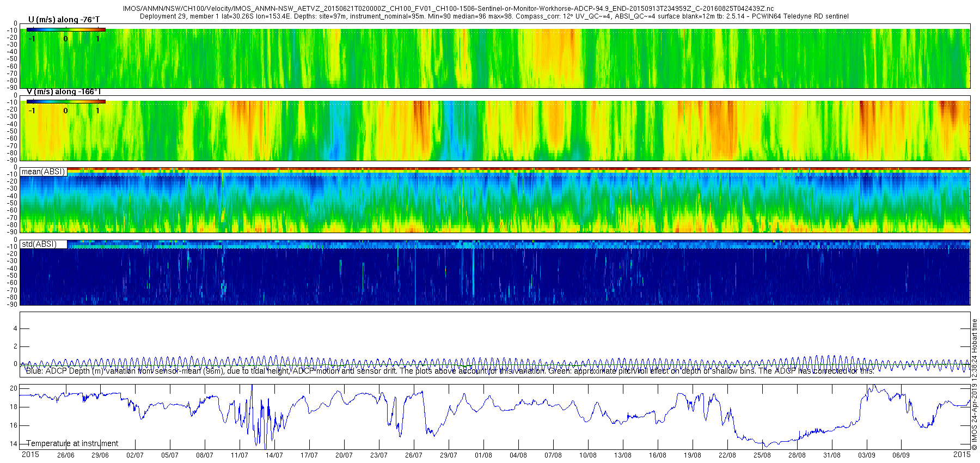This screenshot has height=463, width=980.
Task: Click the vertical IMOS copyright timestamp text
Action: pos(975,385)
